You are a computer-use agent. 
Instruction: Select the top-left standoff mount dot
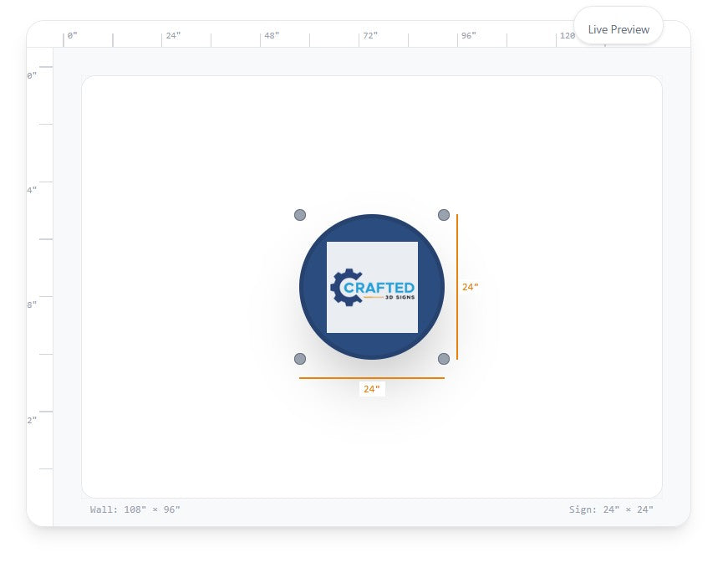click(300, 215)
